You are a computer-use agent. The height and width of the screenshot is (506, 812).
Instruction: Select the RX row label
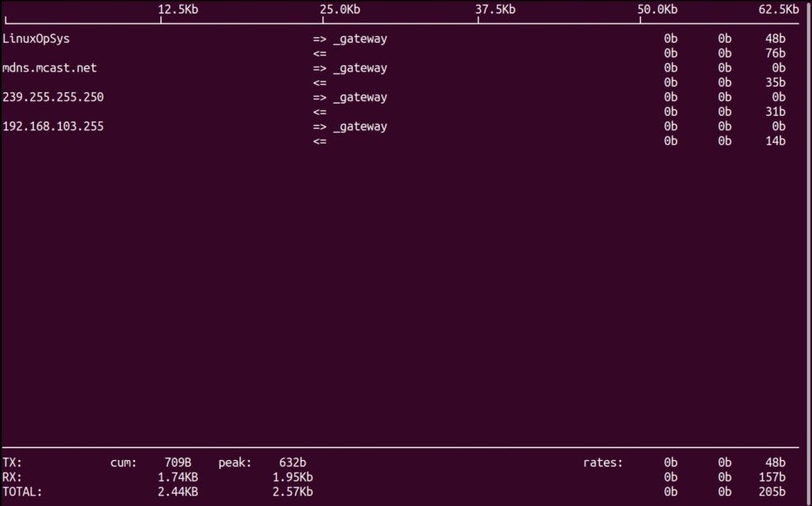(11, 477)
